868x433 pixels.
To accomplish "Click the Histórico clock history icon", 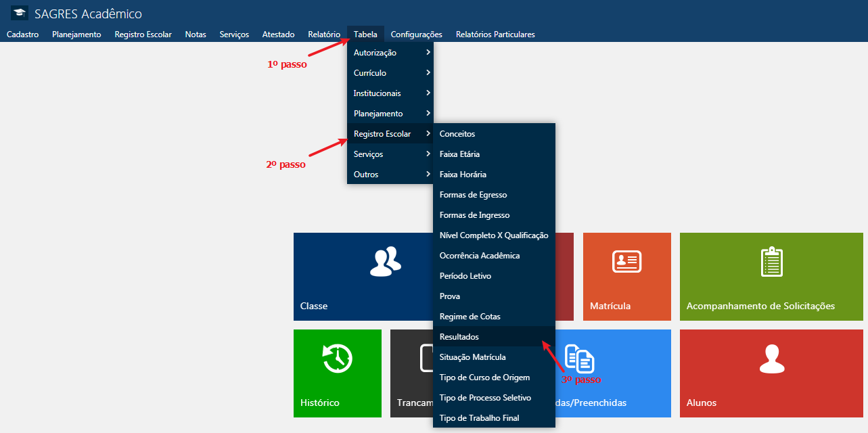I will click(x=337, y=359).
